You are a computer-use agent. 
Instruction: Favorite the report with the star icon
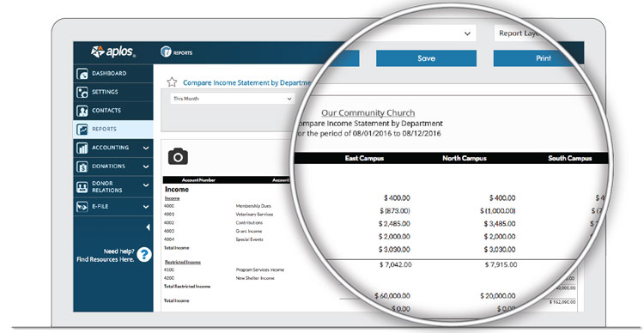pyautogui.click(x=172, y=82)
